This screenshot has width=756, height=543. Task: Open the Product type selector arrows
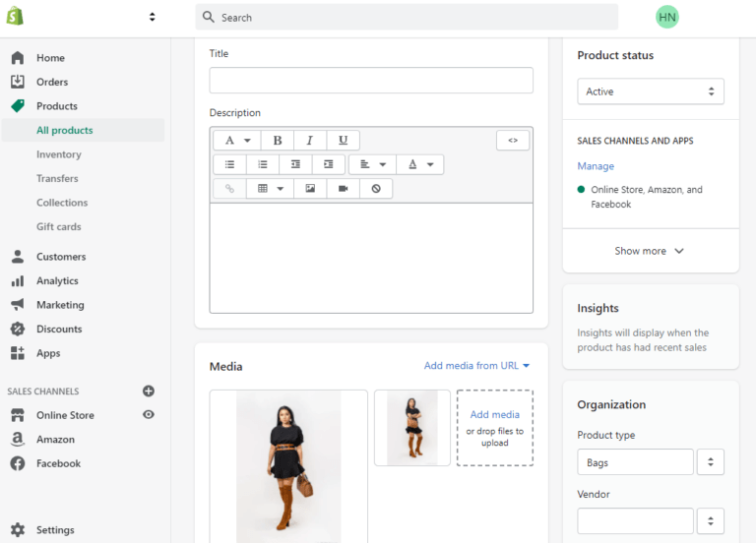pyautogui.click(x=710, y=462)
